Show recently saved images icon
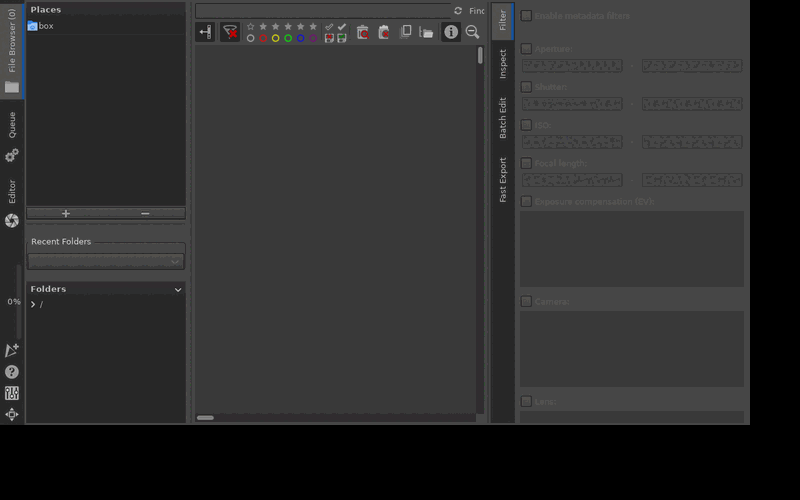 [x=342, y=38]
